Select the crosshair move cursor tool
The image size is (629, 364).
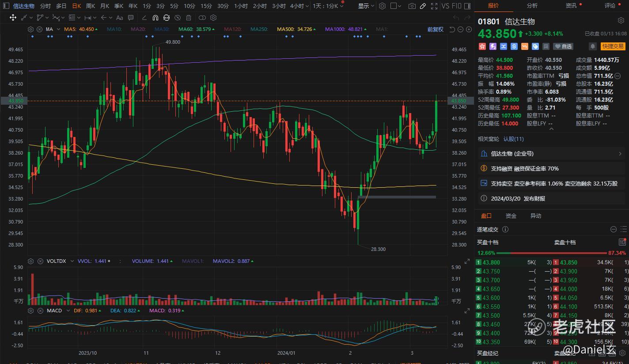tap(13, 18)
